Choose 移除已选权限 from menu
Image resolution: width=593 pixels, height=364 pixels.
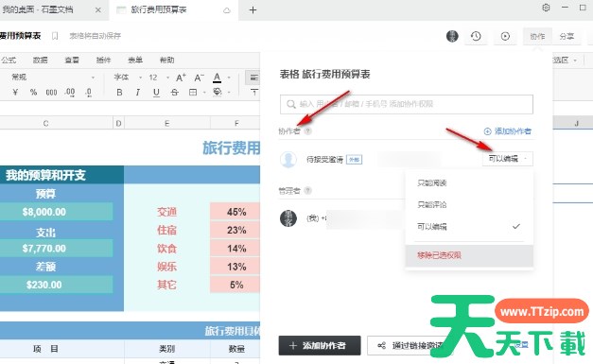469,256
